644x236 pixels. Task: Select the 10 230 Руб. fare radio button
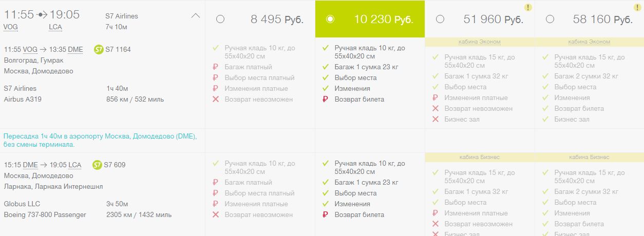pyautogui.click(x=330, y=19)
